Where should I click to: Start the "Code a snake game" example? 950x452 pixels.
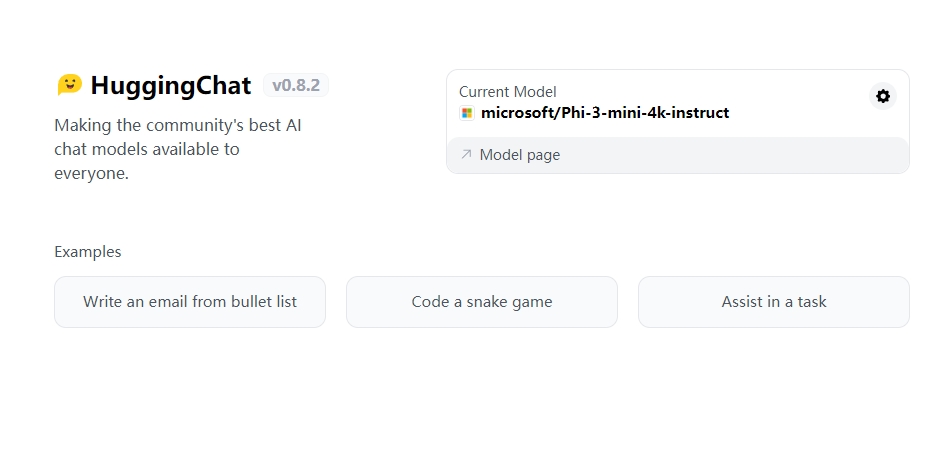[481, 301]
